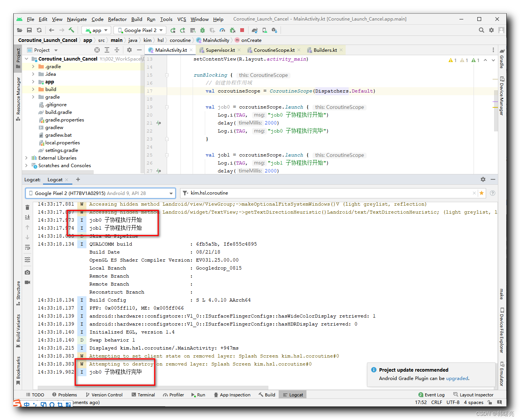
Task: Open Project panel options gear
Action: (x=129, y=50)
